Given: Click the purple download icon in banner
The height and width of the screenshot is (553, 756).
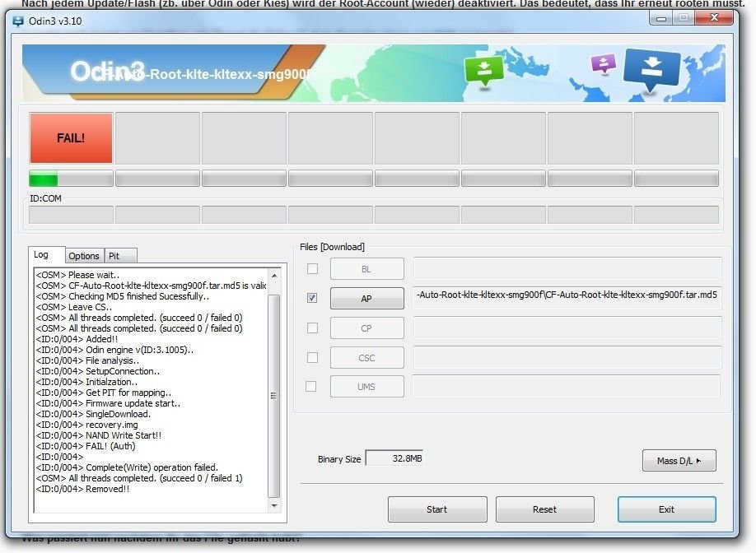Looking at the screenshot, I should 603,63.
